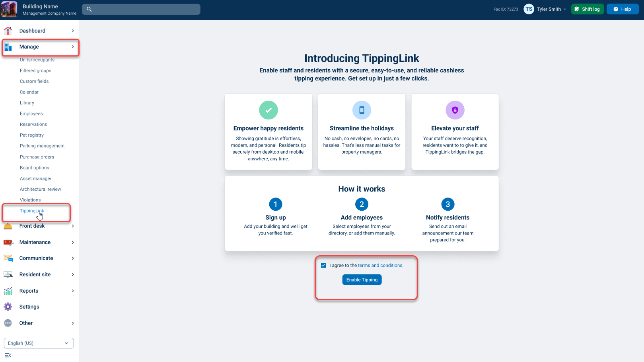
Task: Open Asset manager menu item
Action: click(36, 178)
